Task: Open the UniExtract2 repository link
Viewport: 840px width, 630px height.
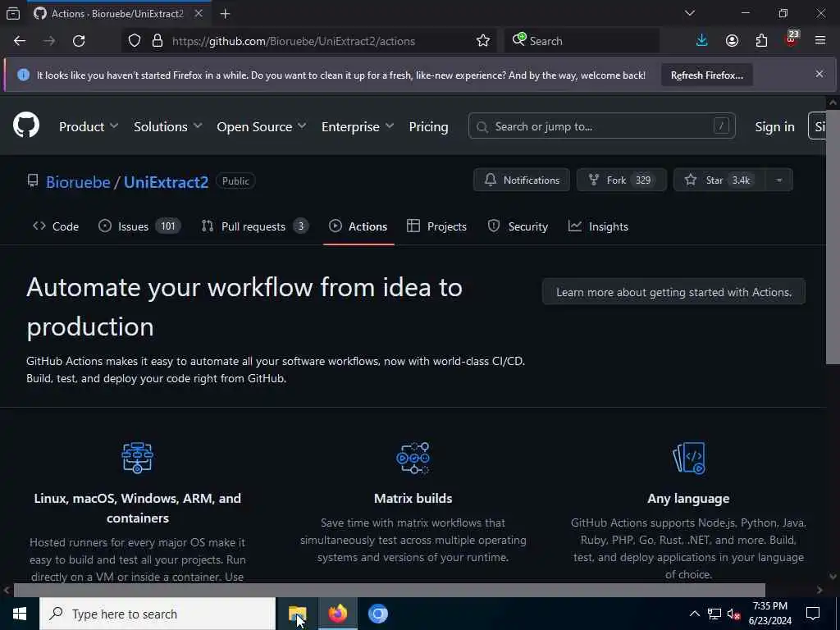Action: pos(166,181)
